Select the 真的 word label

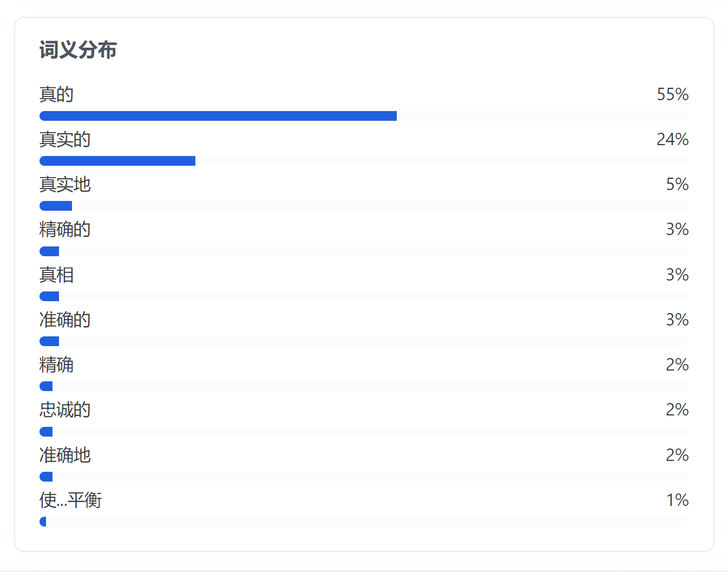pos(56,94)
